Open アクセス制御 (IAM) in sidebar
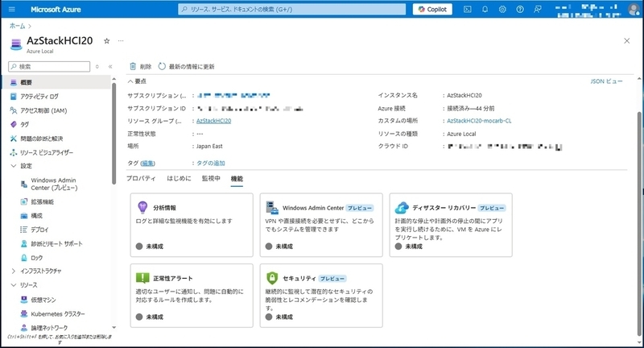The height and width of the screenshot is (348, 644). point(43,110)
